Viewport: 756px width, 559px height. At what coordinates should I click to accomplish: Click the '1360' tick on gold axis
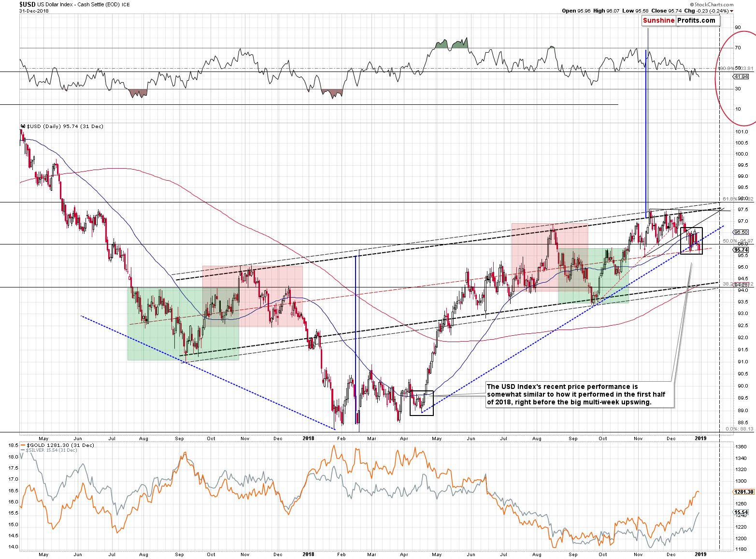click(741, 447)
